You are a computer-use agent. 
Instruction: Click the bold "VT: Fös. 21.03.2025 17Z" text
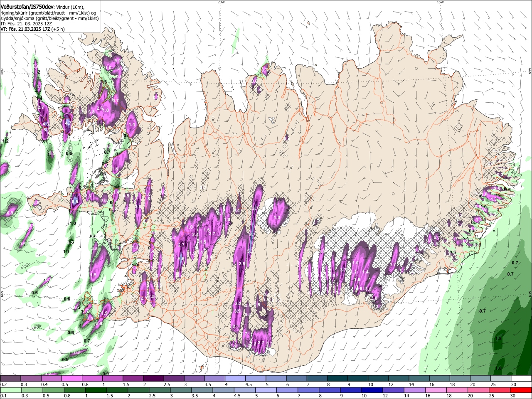pos(25,29)
